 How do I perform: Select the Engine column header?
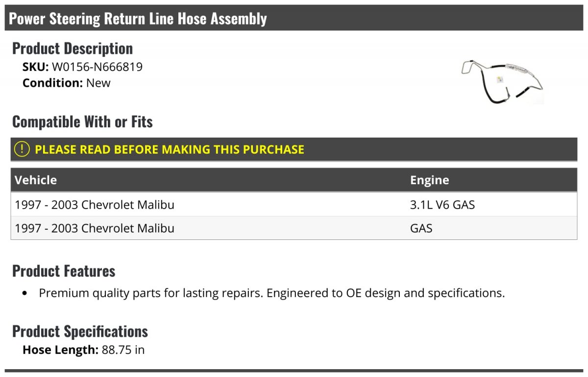pos(429,180)
